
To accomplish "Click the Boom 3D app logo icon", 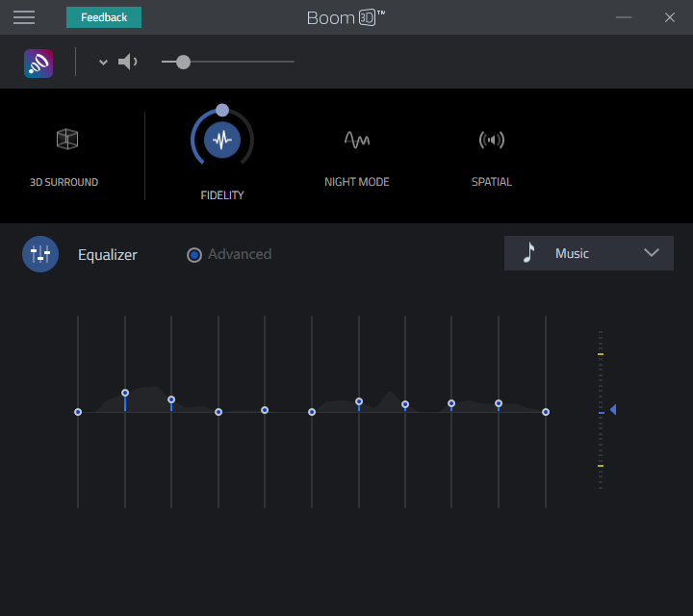I will pos(38,64).
